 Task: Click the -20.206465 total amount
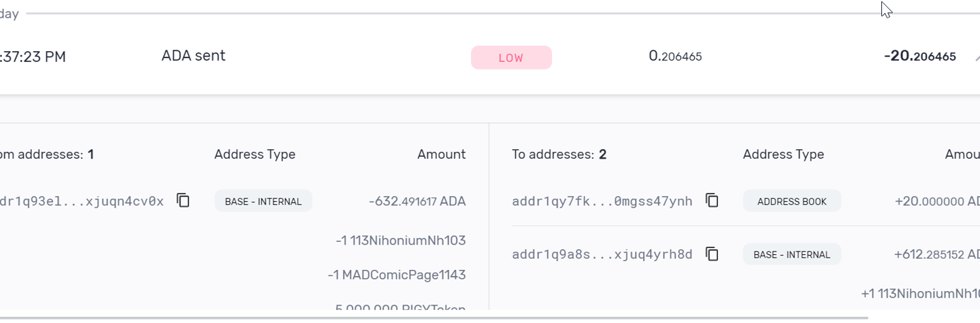pyautogui.click(x=919, y=57)
